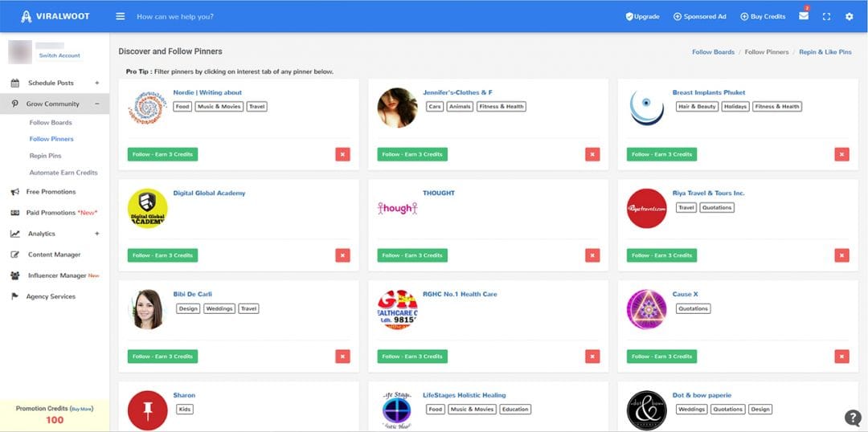Screen dimensions: 868x432
Task: Click Sponsored Ad in top bar
Action: (x=700, y=17)
